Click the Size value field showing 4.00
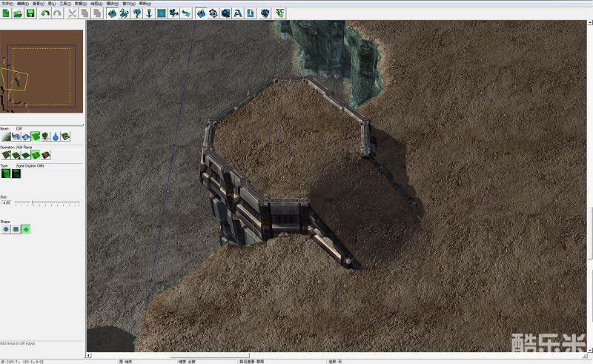The width and height of the screenshot is (593, 364). (7, 202)
